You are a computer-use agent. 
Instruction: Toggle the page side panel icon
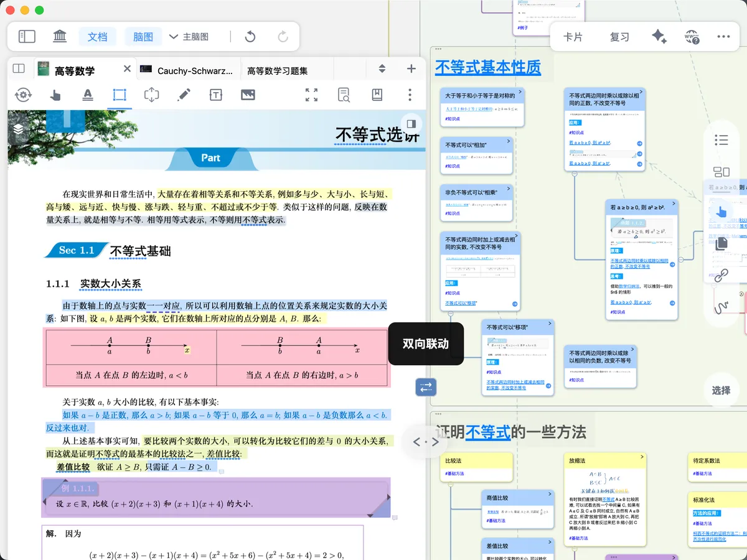[x=410, y=123]
